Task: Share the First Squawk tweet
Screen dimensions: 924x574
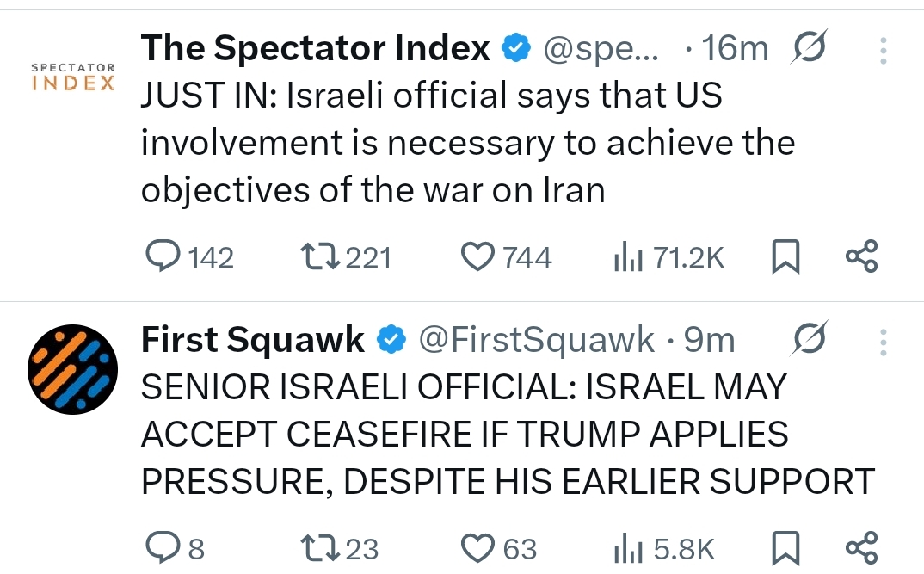Action: pos(861,548)
